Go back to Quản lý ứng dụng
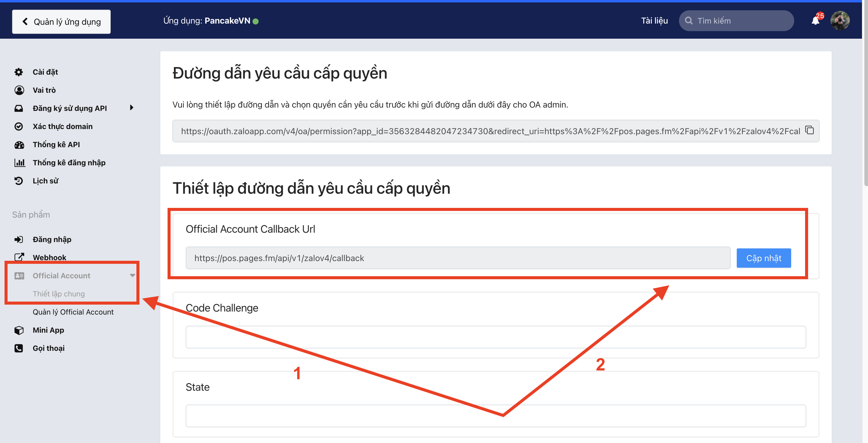The height and width of the screenshot is (443, 868). click(61, 22)
